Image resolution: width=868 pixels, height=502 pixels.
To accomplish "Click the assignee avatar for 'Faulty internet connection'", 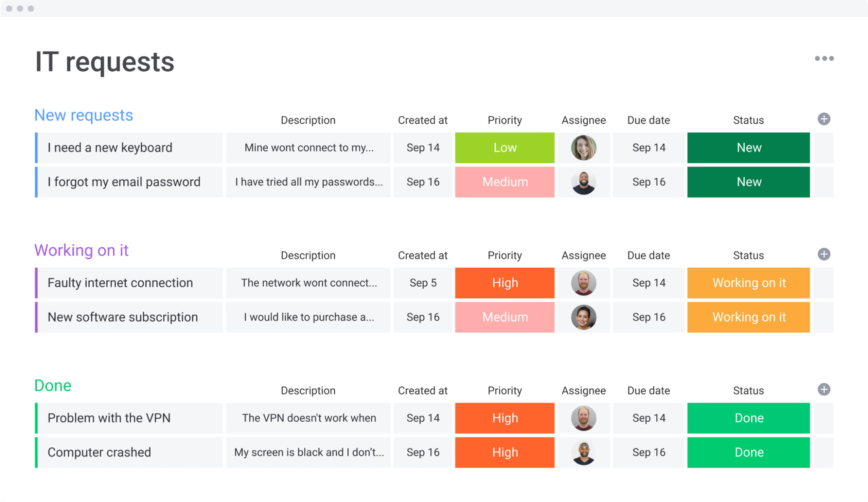I will point(584,283).
